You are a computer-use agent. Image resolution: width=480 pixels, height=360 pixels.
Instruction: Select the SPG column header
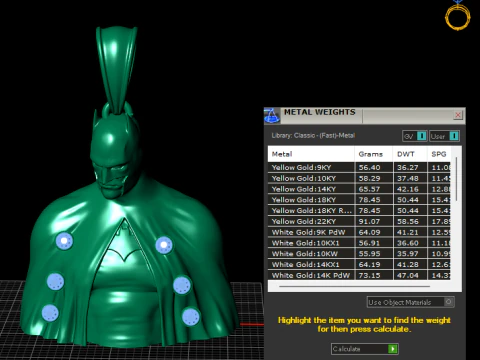click(x=439, y=154)
